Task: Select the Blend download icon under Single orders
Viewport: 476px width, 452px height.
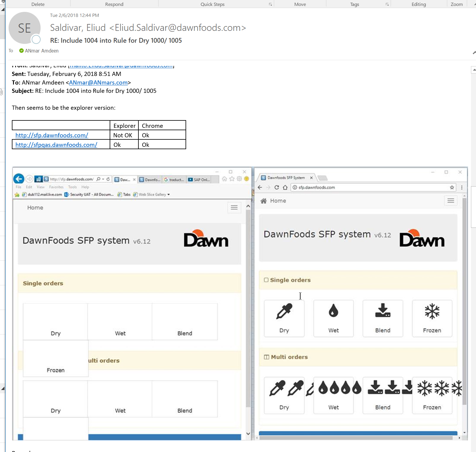Action: (383, 311)
